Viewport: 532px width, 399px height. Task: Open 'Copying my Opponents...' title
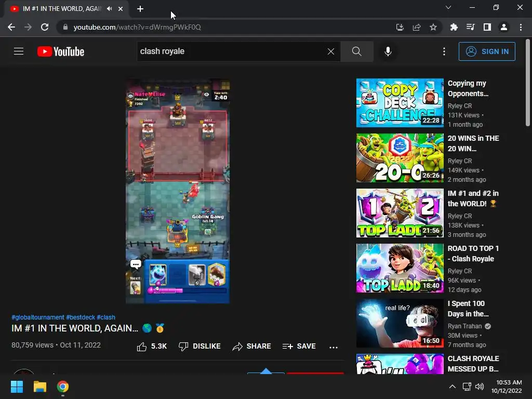click(468, 88)
